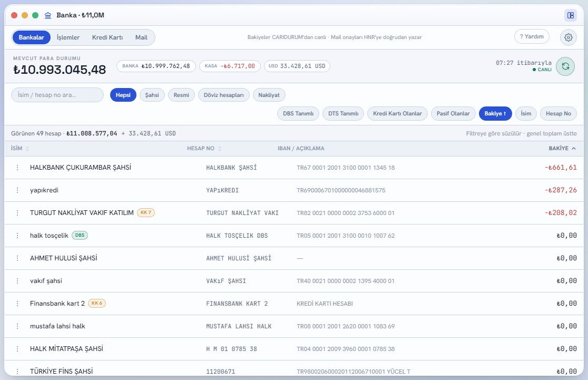Click the BANKA ₺10.999.762,48 balance pill
The width and height of the screenshot is (588, 380).
pos(156,66)
